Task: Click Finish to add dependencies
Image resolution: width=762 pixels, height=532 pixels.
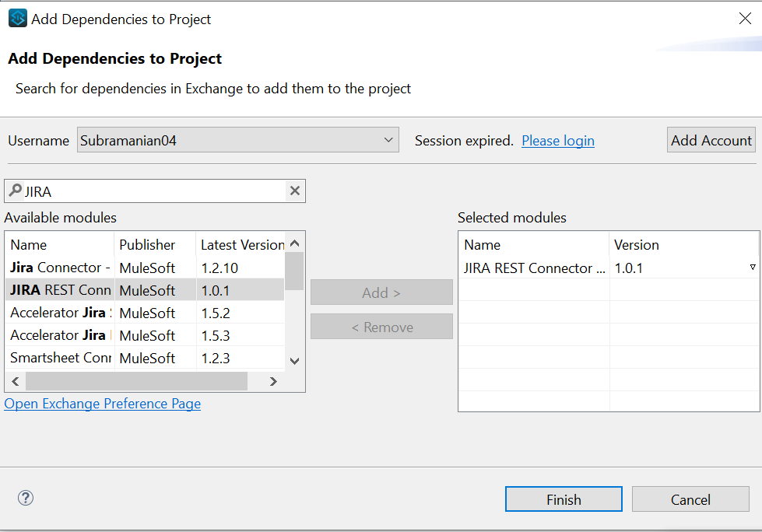Action: 564,499
